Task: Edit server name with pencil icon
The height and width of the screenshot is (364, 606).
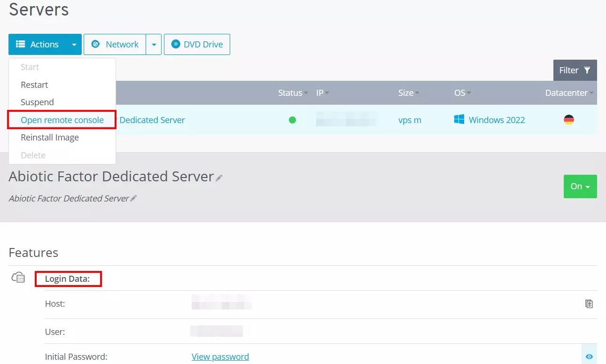Action: tap(219, 178)
